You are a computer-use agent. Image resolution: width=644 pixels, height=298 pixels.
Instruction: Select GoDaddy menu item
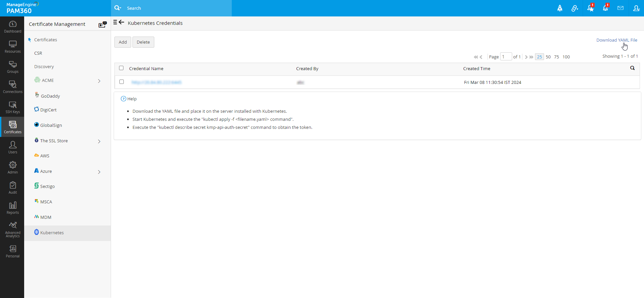click(48, 96)
